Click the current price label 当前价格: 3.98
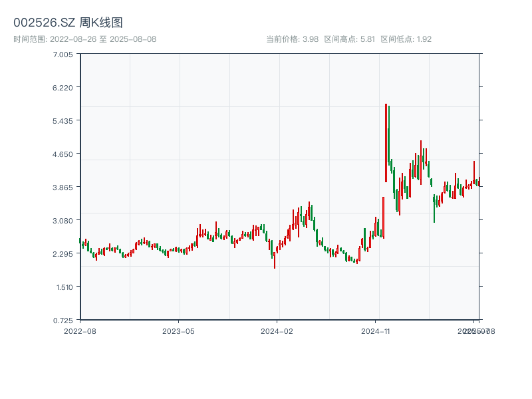Image resolution: width=532 pixels, height=399 pixels. pos(292,39)
